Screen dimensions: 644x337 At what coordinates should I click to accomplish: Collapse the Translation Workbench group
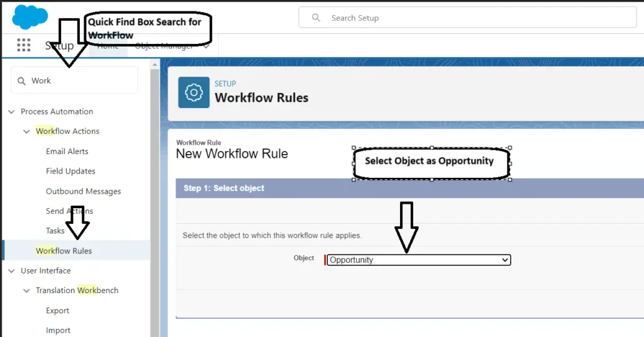click(26, 290)
